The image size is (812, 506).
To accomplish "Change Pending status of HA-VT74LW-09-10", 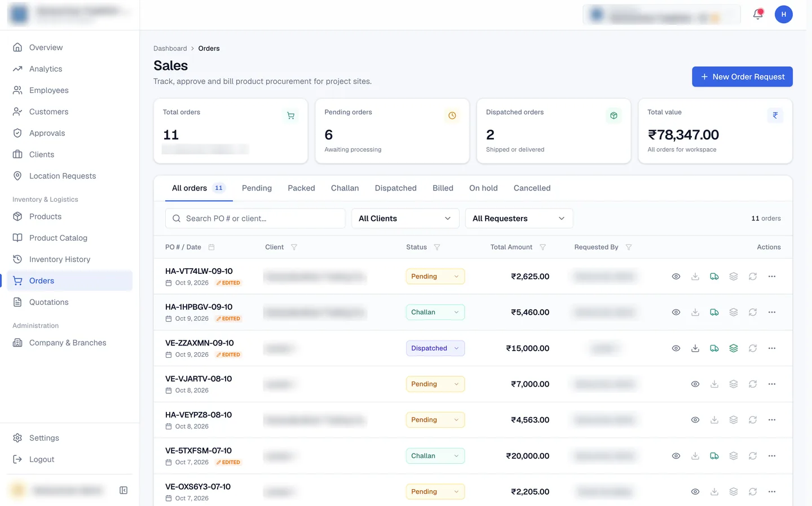I will (x=435, y=277).
